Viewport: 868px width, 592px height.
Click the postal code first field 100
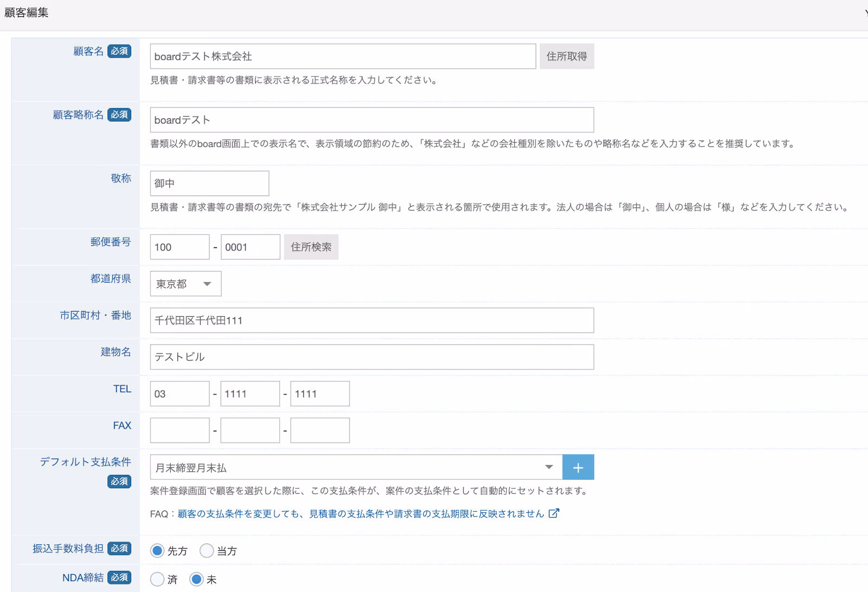pyautogui.click(x=180, y=247)
